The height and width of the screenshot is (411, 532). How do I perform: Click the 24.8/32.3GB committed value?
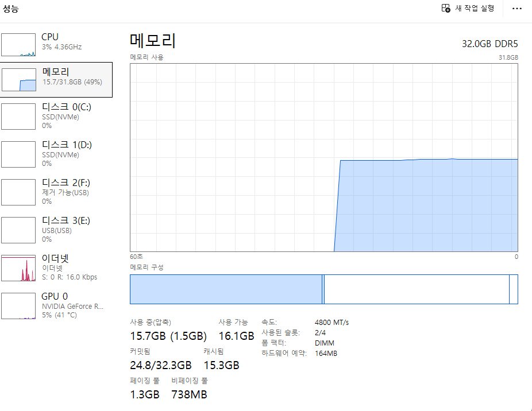point(161,365)
